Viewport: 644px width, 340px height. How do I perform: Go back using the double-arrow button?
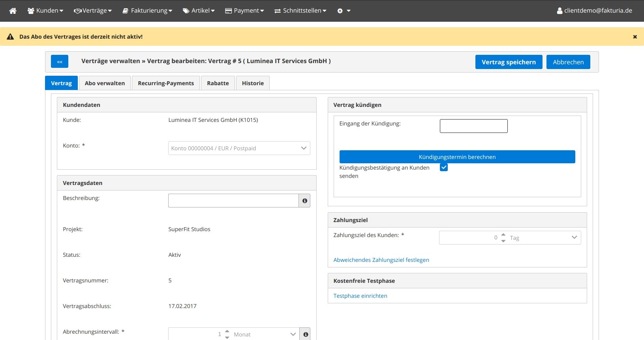tap(60, 62)
